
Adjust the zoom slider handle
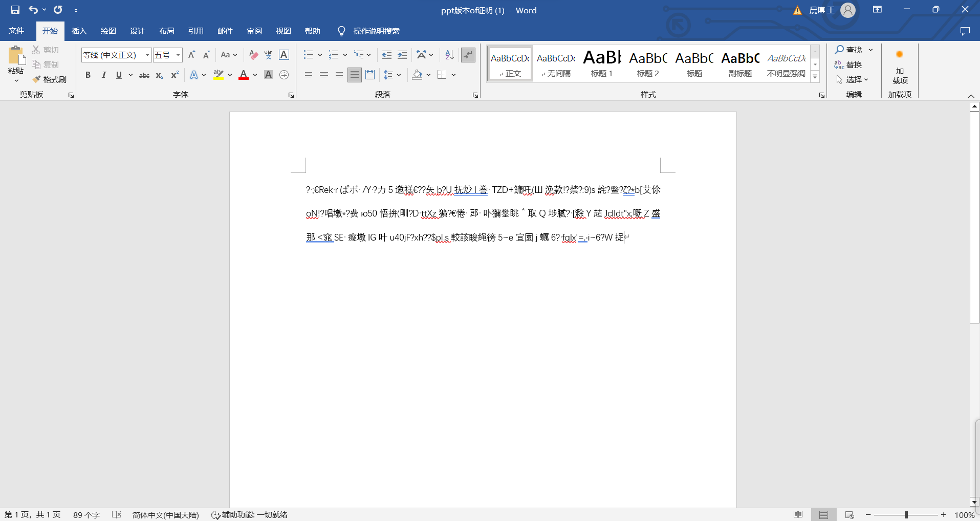pos(906,515)
